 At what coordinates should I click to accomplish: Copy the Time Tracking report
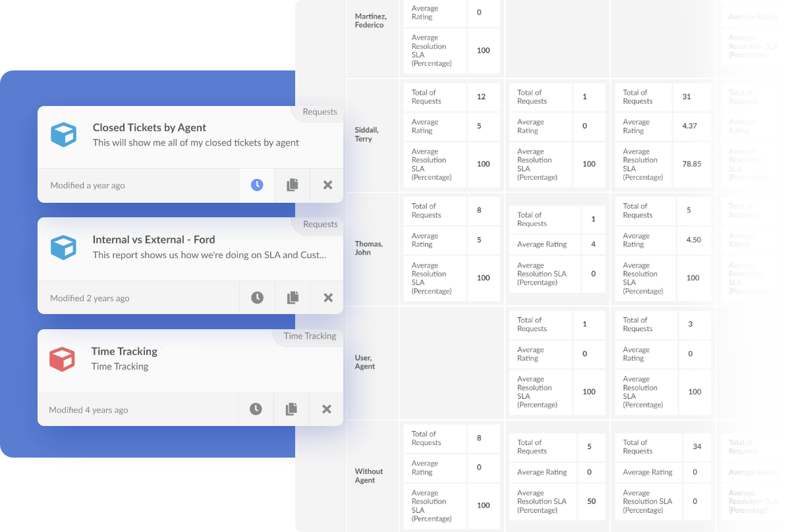coord(291,409)
